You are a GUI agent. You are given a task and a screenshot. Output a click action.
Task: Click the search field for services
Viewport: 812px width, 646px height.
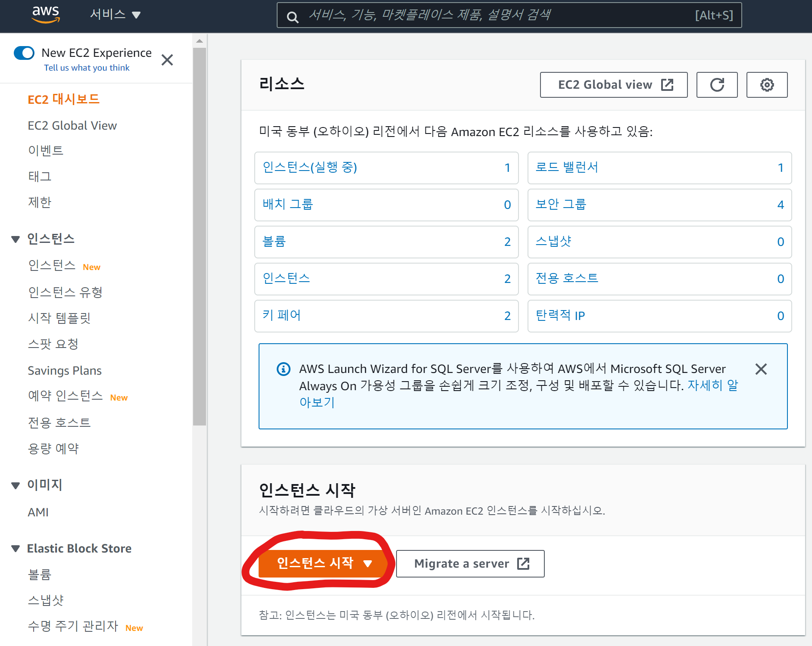click(x=509, y=15)
